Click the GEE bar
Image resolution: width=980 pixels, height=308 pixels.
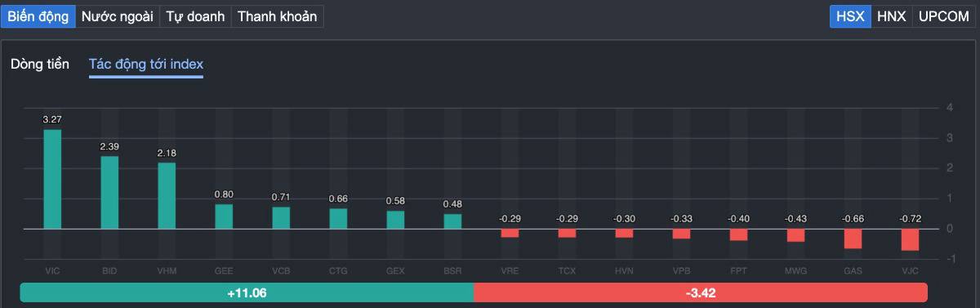pos(224,217)
